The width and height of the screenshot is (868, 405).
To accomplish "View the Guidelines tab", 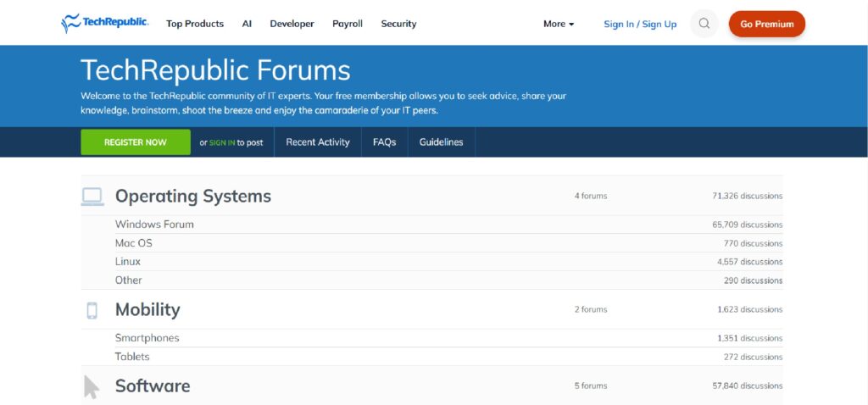I will 441,142.
